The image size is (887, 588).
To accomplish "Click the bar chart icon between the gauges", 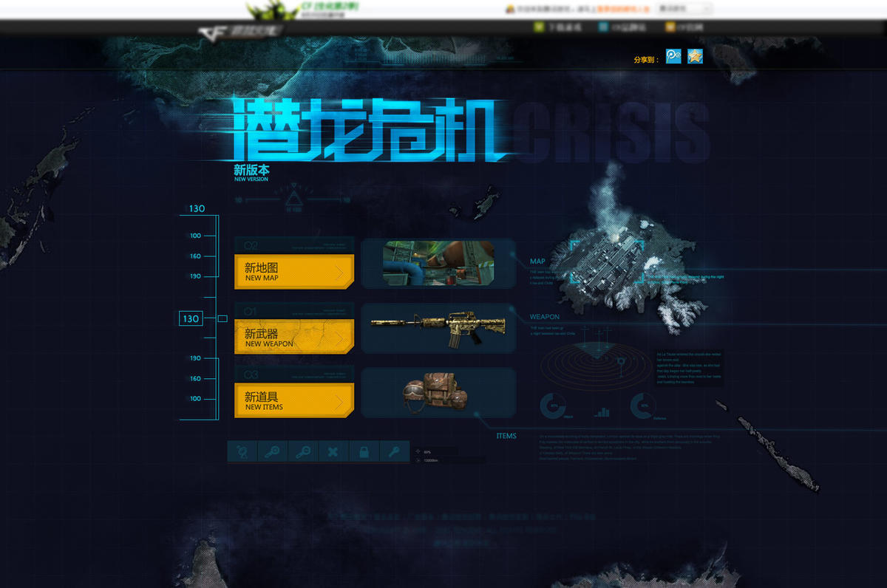I will coord(602,411).
